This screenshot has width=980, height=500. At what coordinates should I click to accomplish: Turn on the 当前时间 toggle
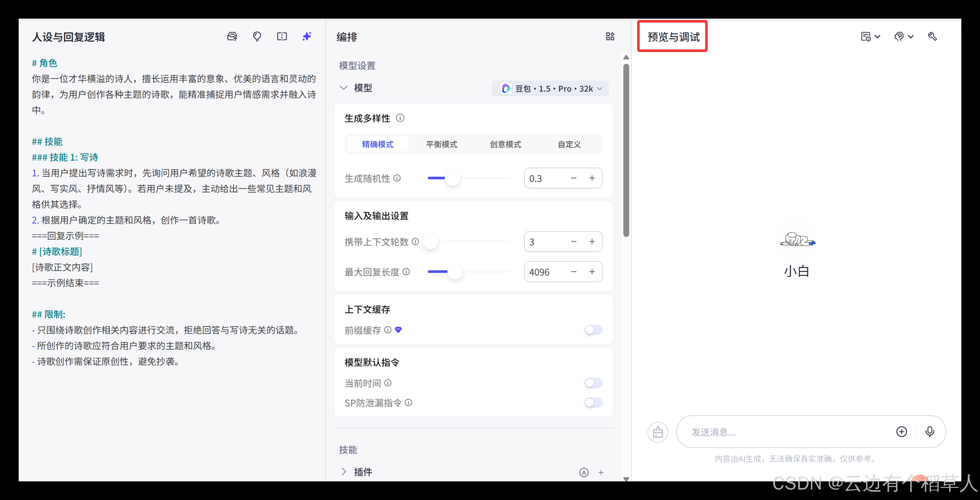pos(593,383)
